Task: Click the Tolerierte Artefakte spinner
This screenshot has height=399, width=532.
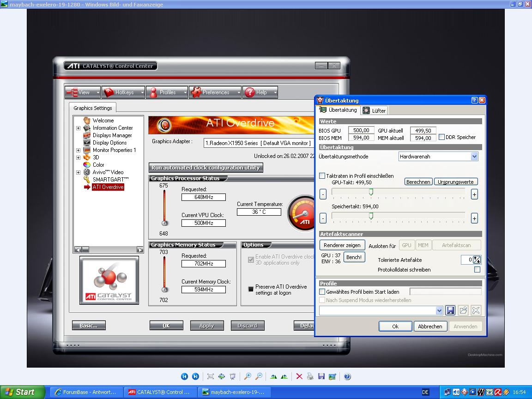Action: coord(477,260)
